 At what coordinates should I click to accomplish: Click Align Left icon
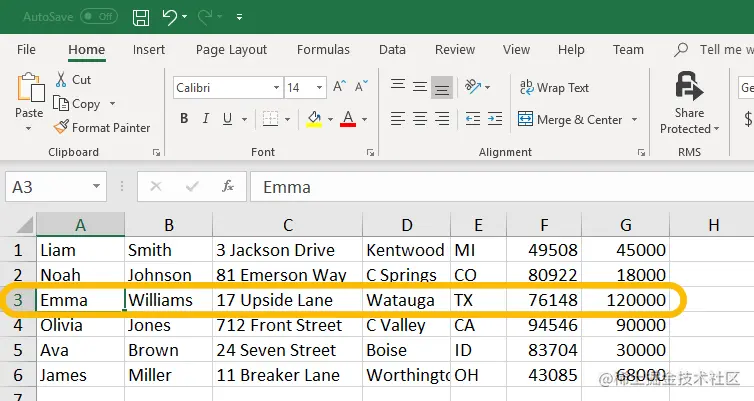(398, 118)
